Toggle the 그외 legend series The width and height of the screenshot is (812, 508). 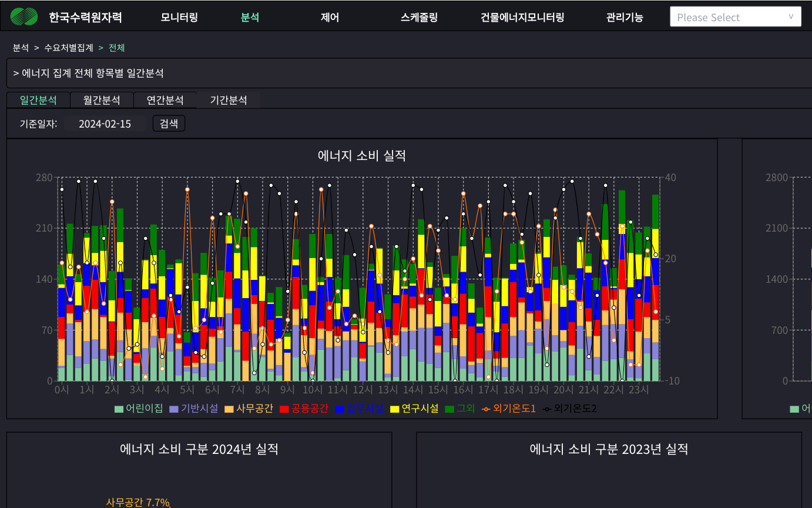click(x=460, y=408)
